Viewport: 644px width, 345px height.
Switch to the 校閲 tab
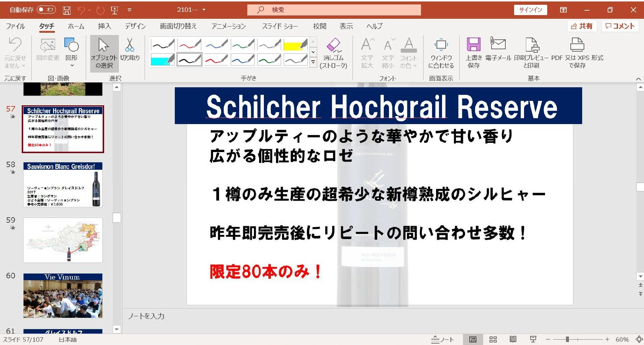[319, 26]
